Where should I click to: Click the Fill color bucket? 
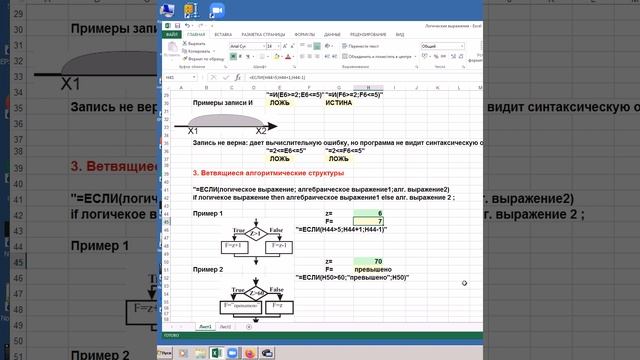coord(277,56)
